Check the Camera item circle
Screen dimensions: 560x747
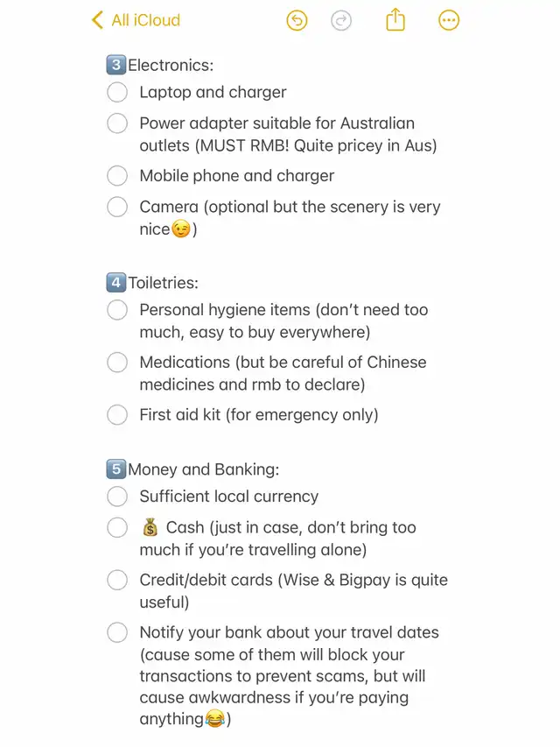[x=117, y=208]
